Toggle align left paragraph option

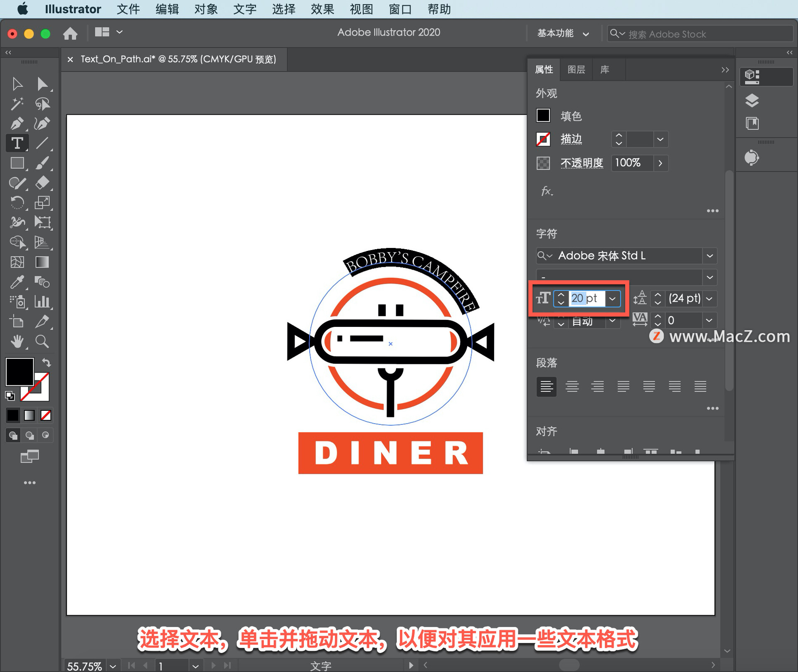tap(546, 387)
